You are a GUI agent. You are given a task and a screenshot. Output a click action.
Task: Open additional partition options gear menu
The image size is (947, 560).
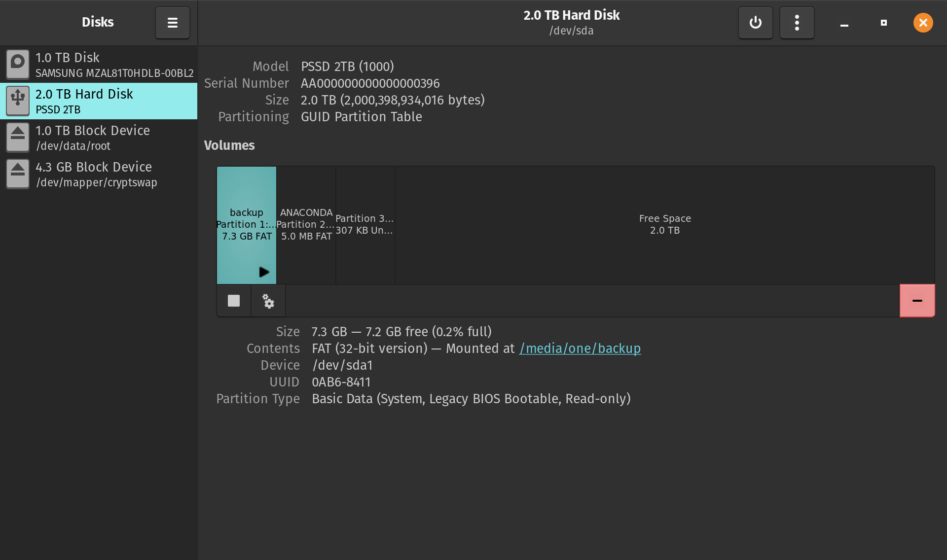[x=268, y=301]
